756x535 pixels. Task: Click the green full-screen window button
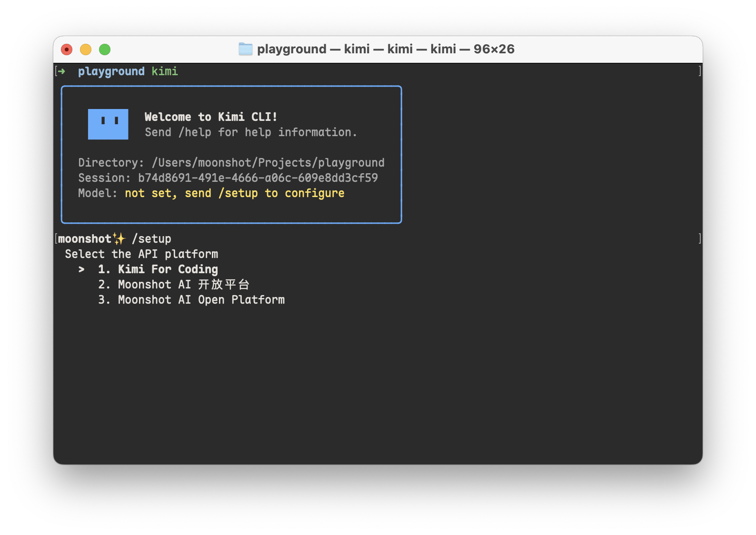(105, 50)
